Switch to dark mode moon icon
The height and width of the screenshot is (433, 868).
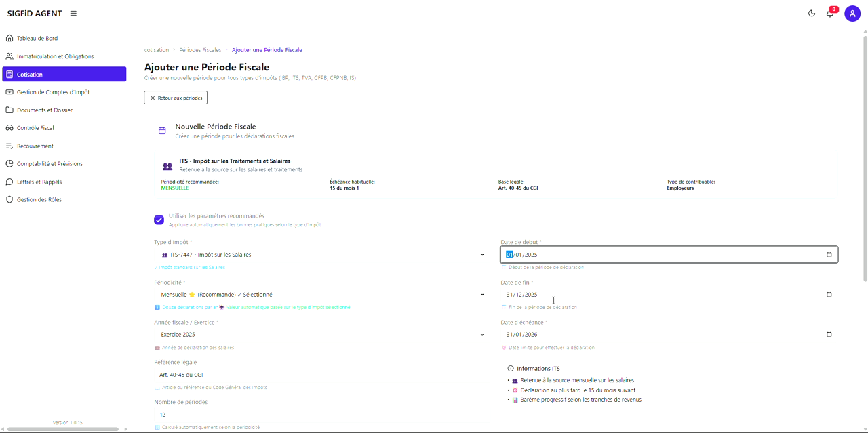tap(812, 14)
